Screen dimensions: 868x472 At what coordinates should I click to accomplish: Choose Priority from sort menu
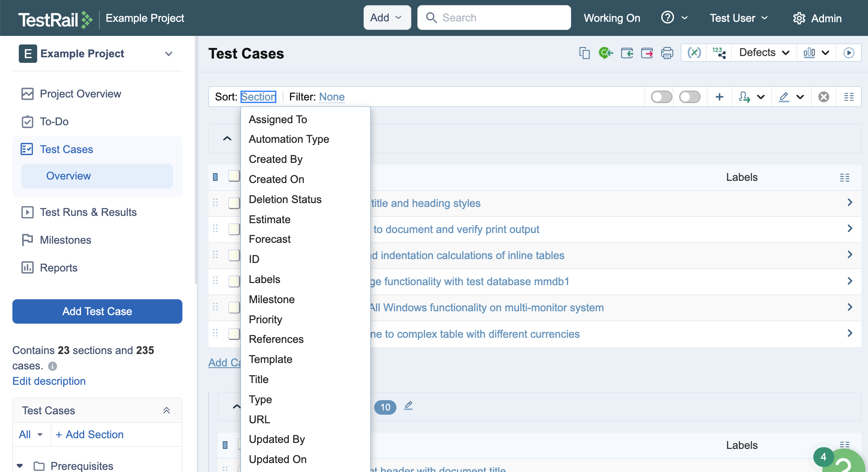pyautogui.click(x=265, y=319)
